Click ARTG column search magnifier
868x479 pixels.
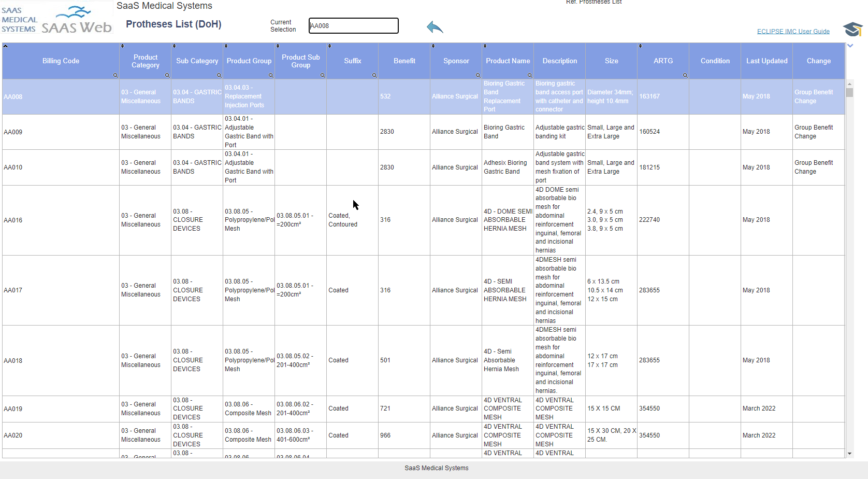[x=685, y=75]
